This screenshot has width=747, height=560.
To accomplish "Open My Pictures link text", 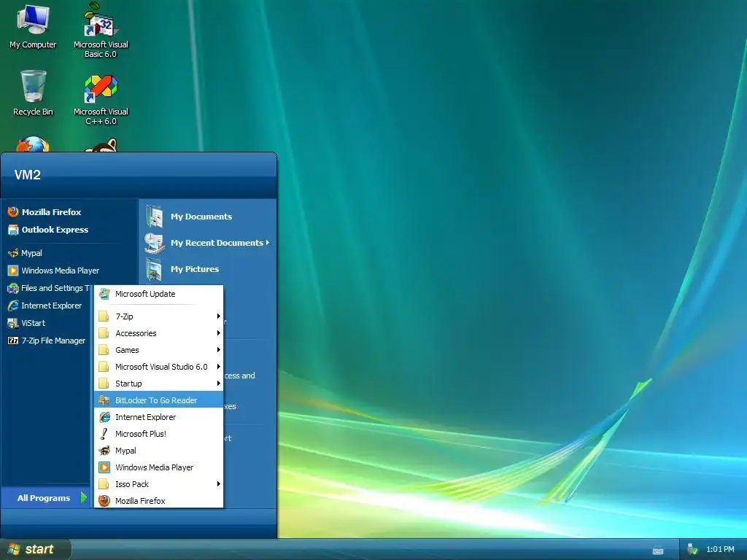I will point(195,269).
